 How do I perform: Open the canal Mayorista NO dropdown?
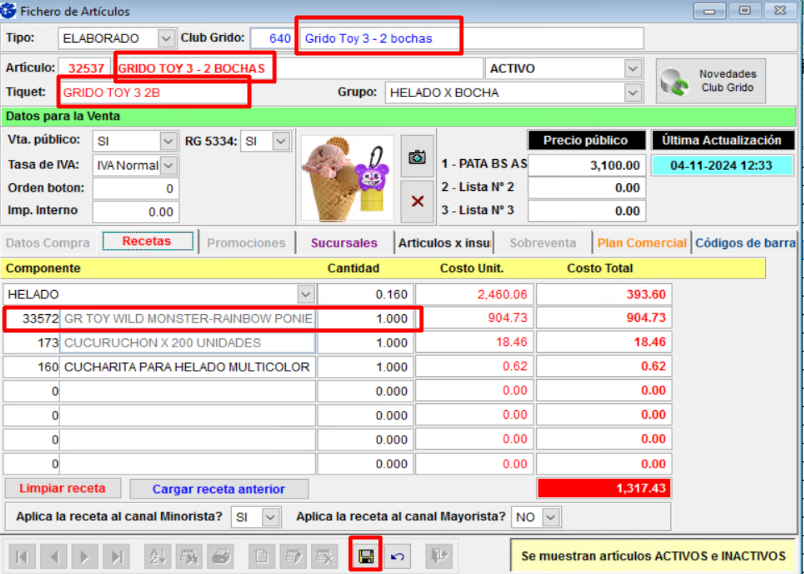(x=551, y=518)
